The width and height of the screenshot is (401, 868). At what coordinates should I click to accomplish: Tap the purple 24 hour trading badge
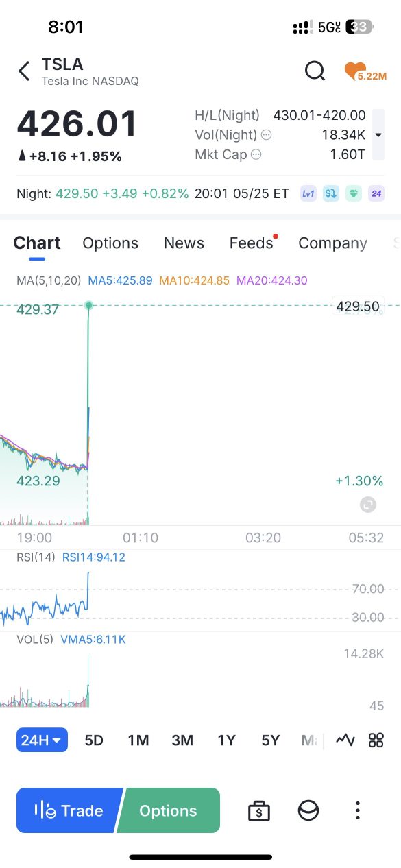click(376, 193)
